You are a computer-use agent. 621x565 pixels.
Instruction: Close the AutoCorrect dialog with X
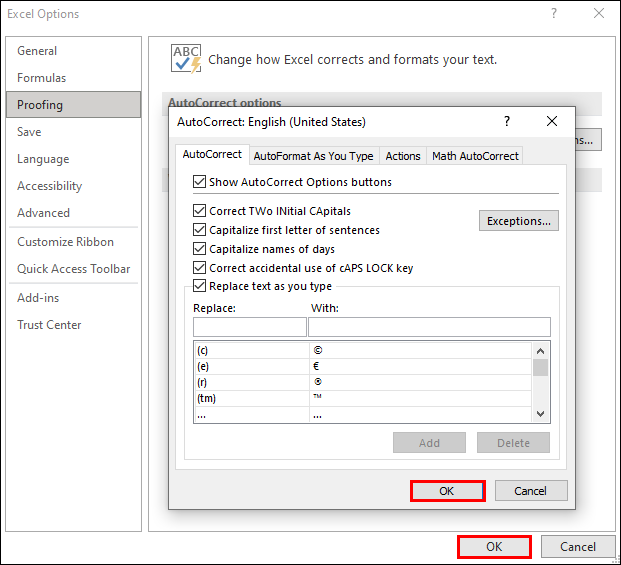551,121
